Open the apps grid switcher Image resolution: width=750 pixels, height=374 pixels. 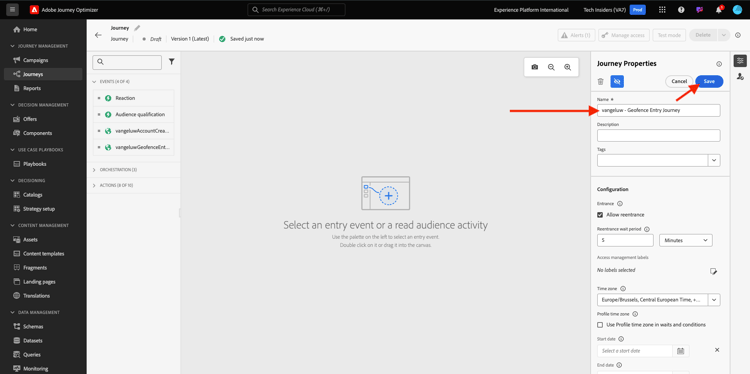click(662, 10)
